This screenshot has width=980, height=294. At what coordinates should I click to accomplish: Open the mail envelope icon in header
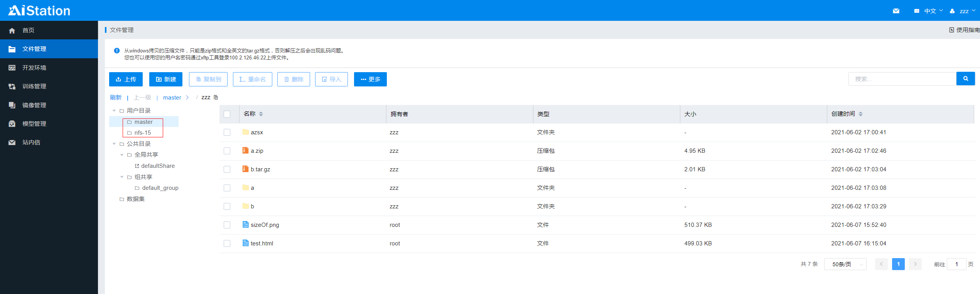click(x=896, y=11)
